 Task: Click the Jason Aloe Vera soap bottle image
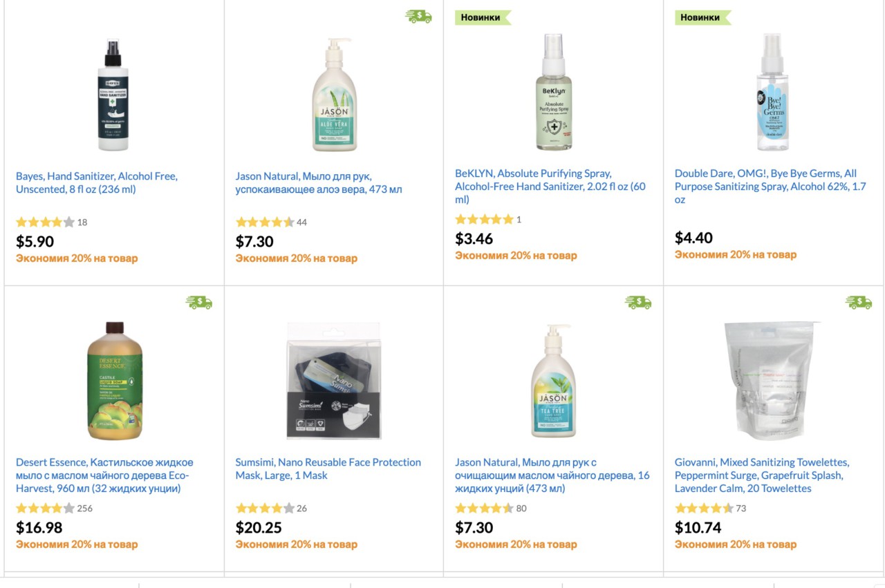tap(335, 94)
